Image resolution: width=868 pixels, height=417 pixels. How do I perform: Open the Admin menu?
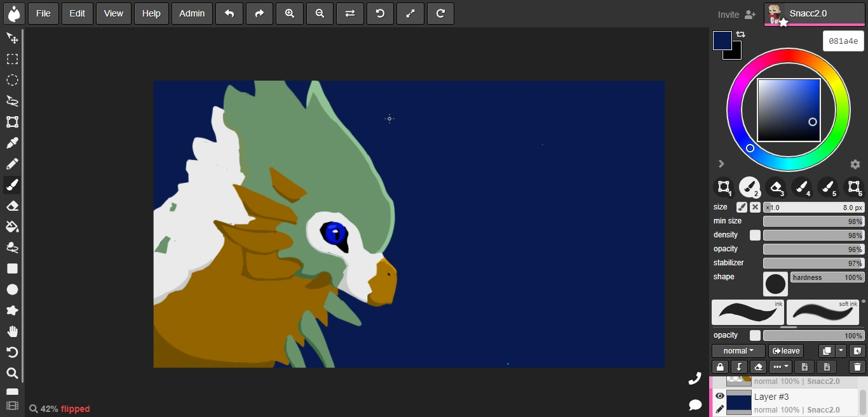click(192, 13)
